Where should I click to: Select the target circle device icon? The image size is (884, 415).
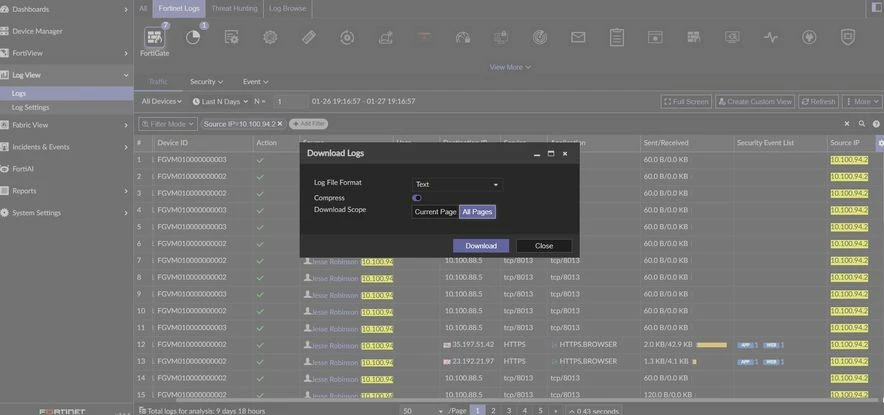pyautogui.click(x=347, y=38)
